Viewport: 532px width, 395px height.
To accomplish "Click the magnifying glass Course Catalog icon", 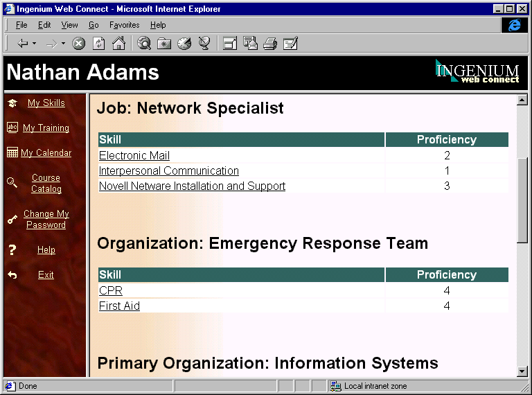I will [12, 183].
